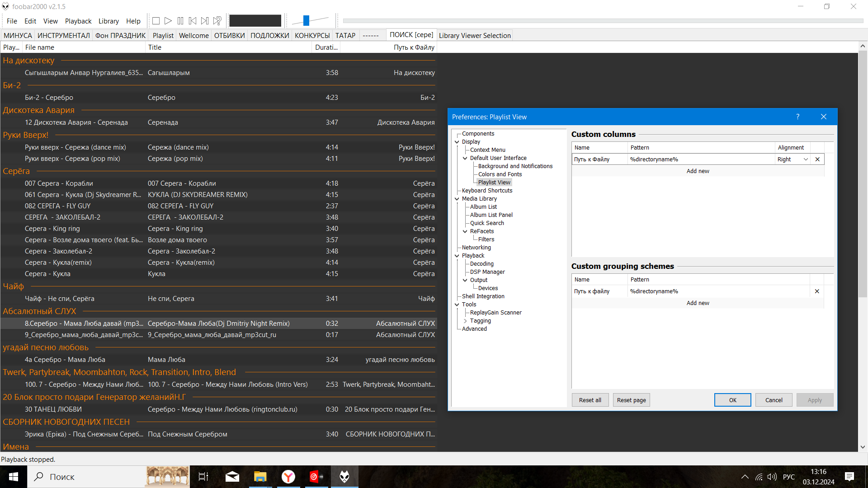Expand the Tagging tree node
The height and width of the screenshot is (488, 868).
click(x=465, y=321)
